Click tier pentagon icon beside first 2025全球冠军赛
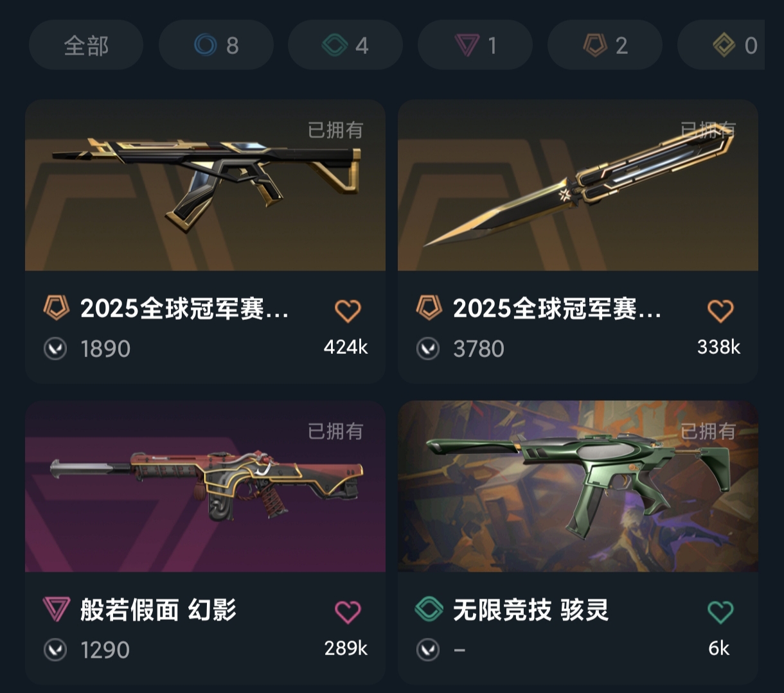The image size is (784, 693). point(56,308)
